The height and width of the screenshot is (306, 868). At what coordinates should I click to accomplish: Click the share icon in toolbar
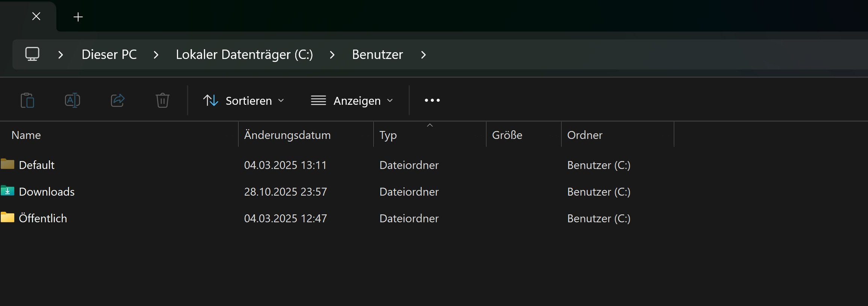118,100
